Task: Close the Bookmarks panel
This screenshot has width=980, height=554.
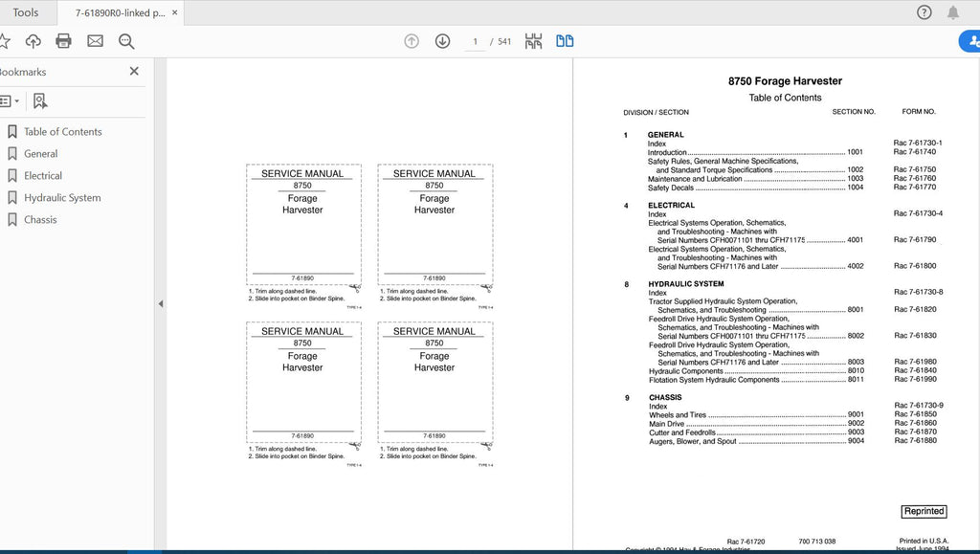Action: (x=134, y=71)
